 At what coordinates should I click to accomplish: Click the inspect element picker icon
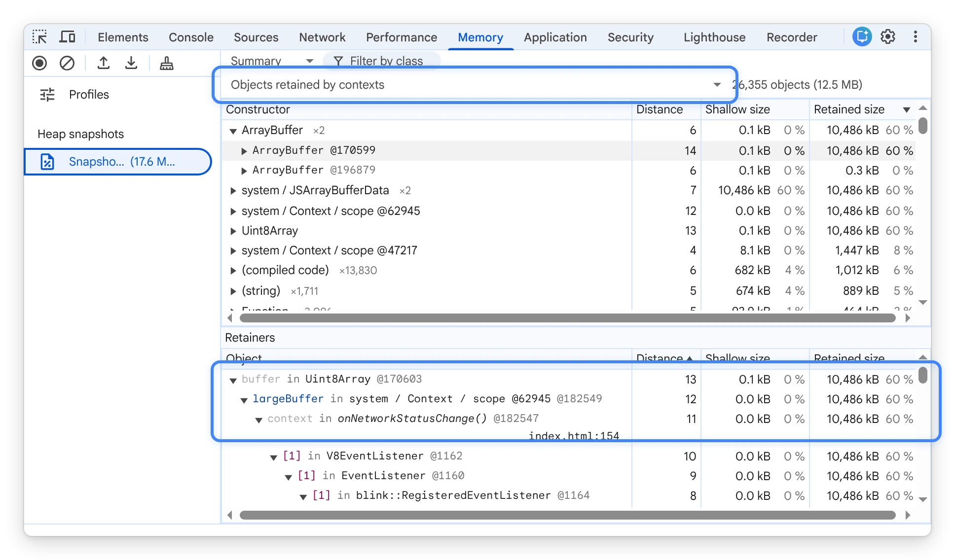(x=39, y=37)
